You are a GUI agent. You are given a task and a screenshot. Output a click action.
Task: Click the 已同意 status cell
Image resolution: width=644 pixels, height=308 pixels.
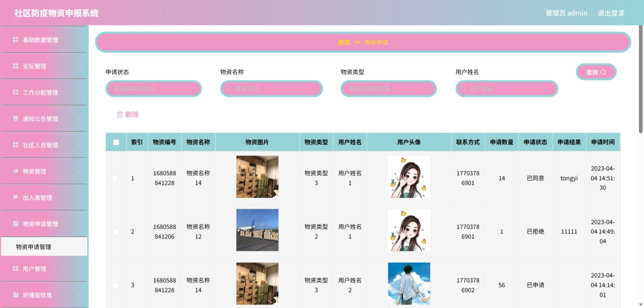coord(536,178)
